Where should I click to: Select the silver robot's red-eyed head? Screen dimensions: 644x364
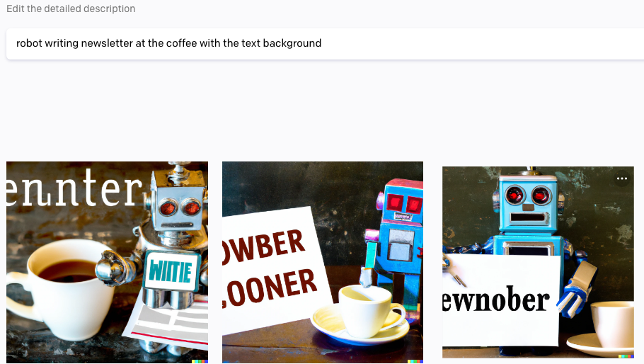178,206
